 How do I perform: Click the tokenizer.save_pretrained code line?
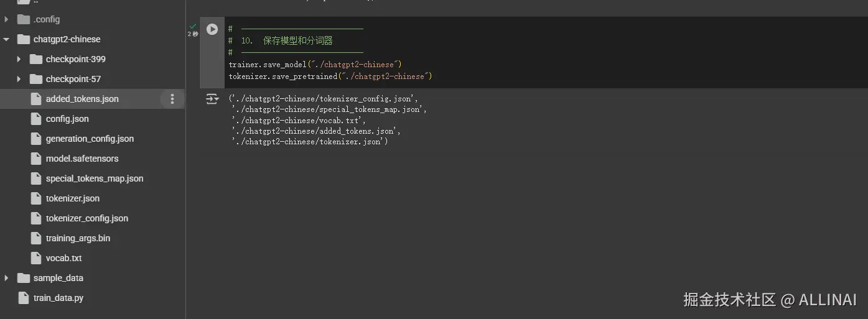tap(330, 76)
